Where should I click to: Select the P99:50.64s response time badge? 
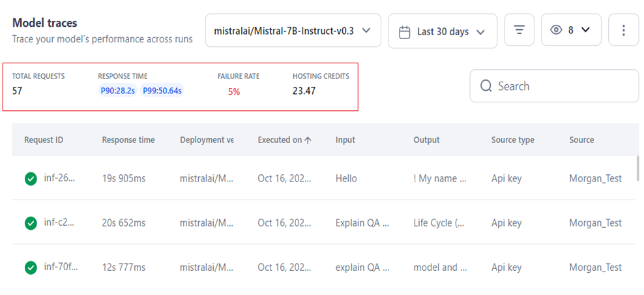pyautogui.click(x=162, y=91)
